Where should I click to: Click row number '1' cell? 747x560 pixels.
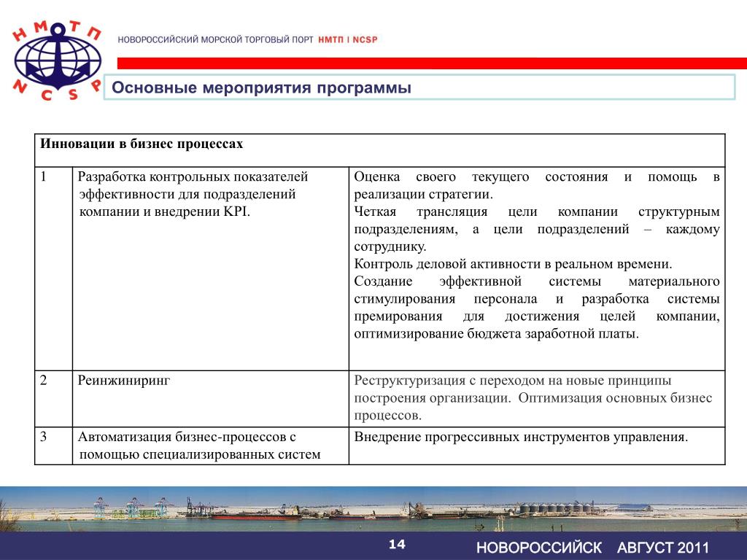click(x=54, y=268)
